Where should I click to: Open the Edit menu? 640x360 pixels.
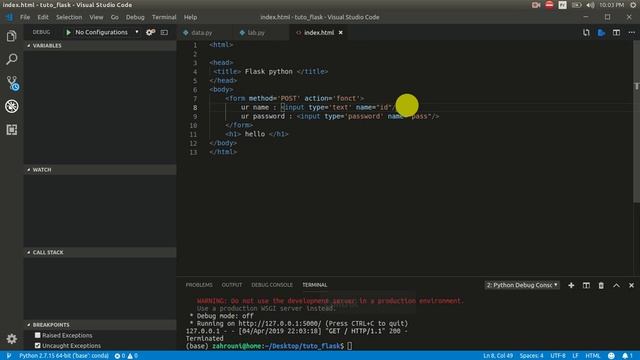click(x=43, y=17)
